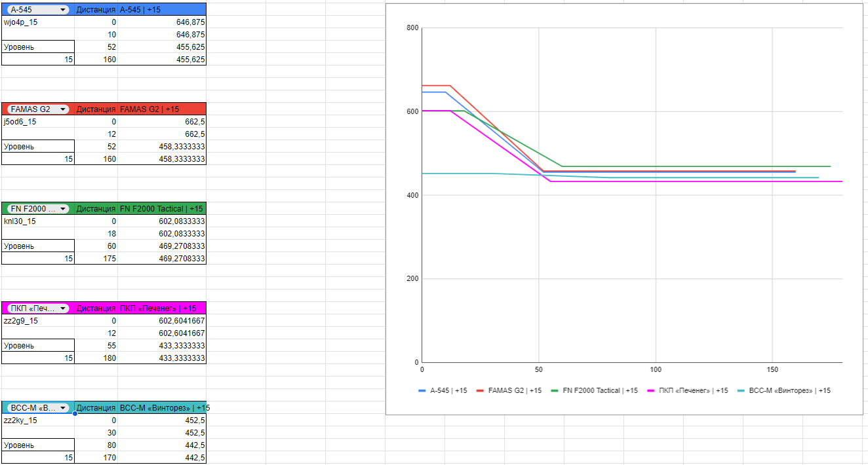Select distance 18 cell in FN F2000 table

(x=96, y=234)
